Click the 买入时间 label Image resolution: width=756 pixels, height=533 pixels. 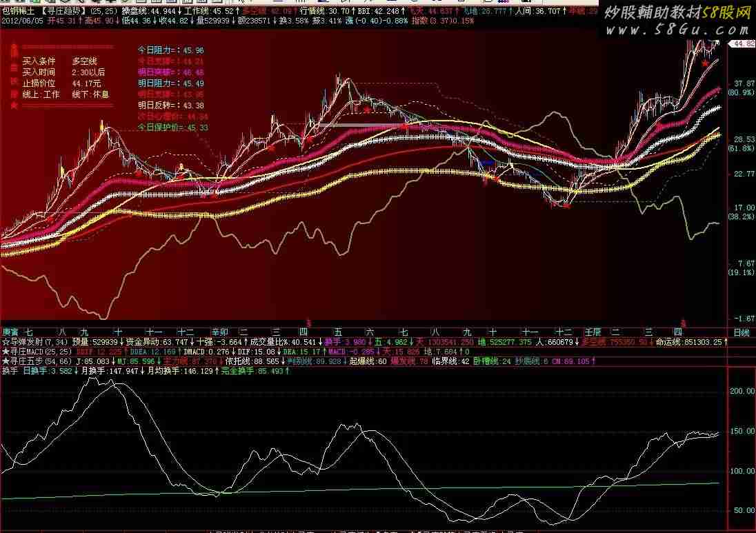[39, 72]
